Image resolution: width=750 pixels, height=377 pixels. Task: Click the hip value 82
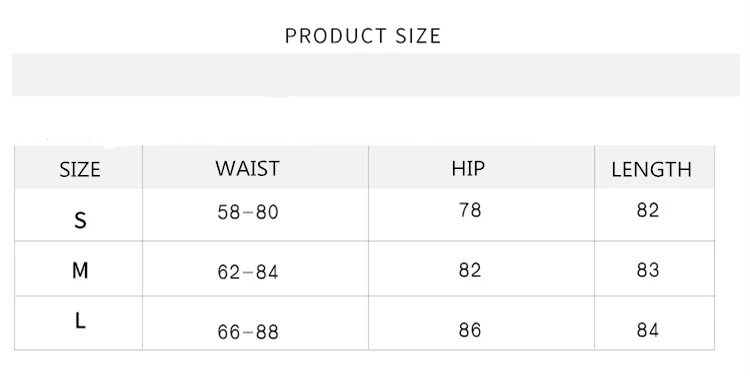470,270
